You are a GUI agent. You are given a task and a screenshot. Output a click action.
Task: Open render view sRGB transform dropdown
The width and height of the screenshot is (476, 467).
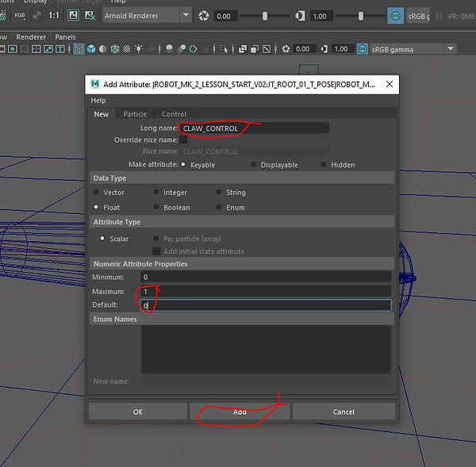[418, 16]
